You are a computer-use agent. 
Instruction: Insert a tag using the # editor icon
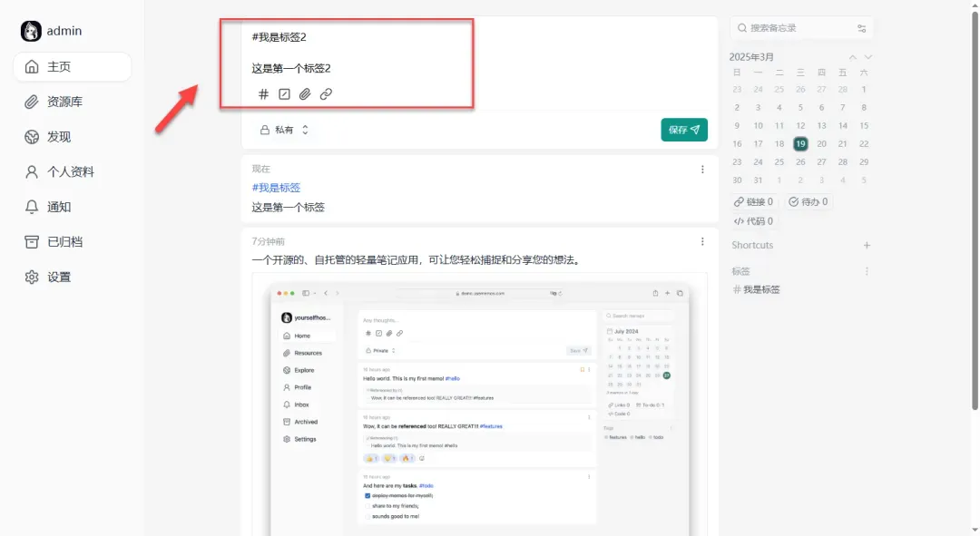[262, 93]
